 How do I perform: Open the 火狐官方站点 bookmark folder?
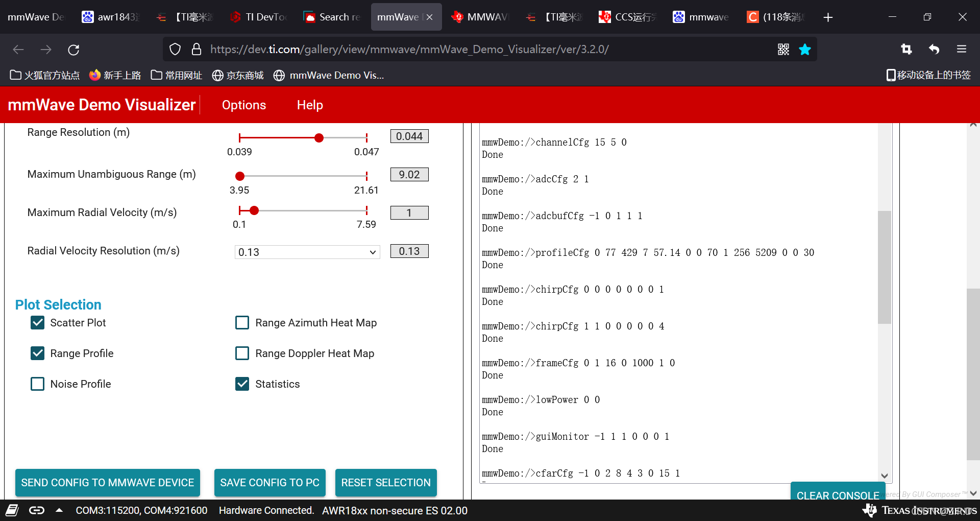pos(45,76)
